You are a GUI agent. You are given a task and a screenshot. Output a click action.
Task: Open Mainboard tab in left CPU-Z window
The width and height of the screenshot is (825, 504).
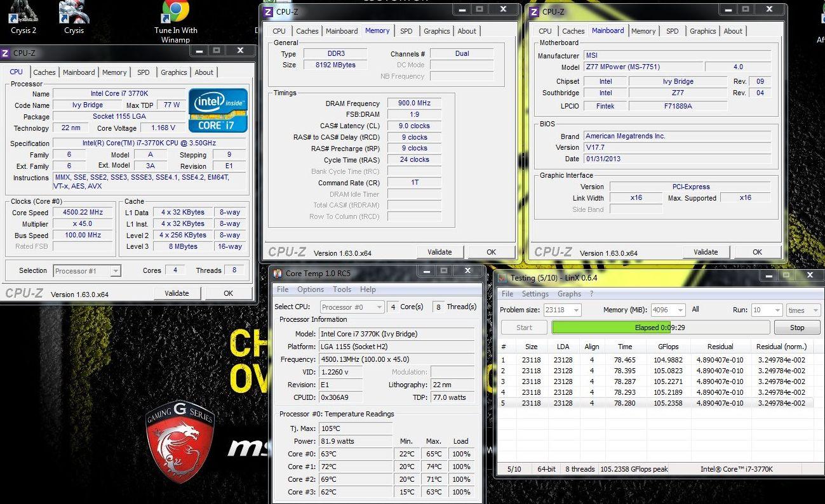tap(79, 72)
